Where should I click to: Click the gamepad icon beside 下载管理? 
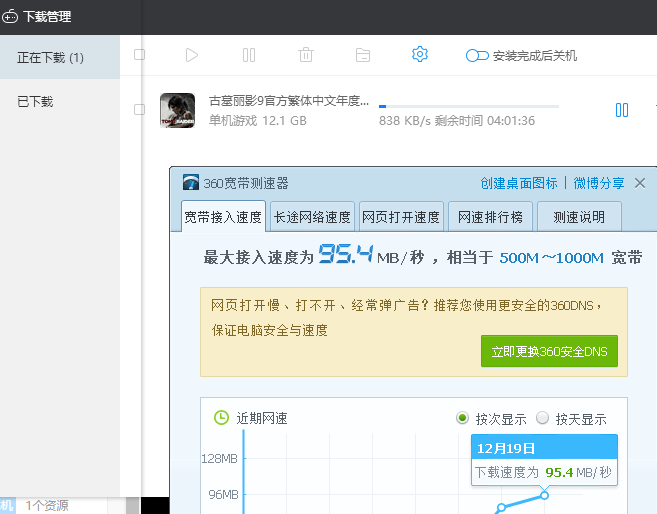(9, 17)
